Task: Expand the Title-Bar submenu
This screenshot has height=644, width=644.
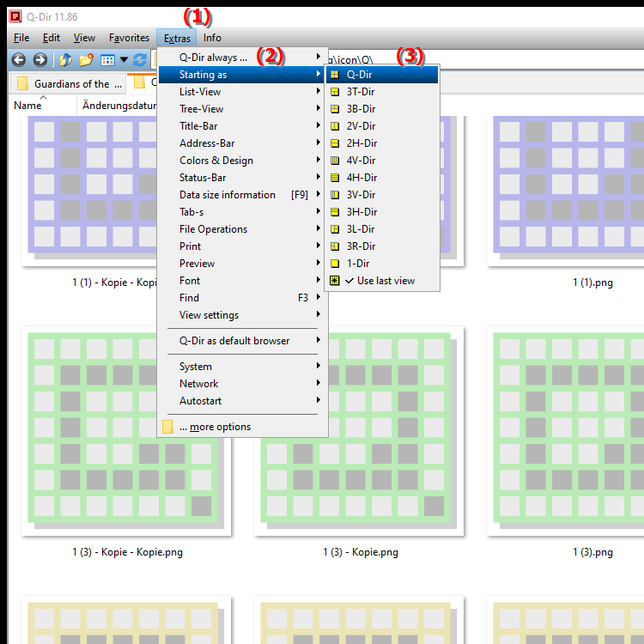Action: point(242,126)
